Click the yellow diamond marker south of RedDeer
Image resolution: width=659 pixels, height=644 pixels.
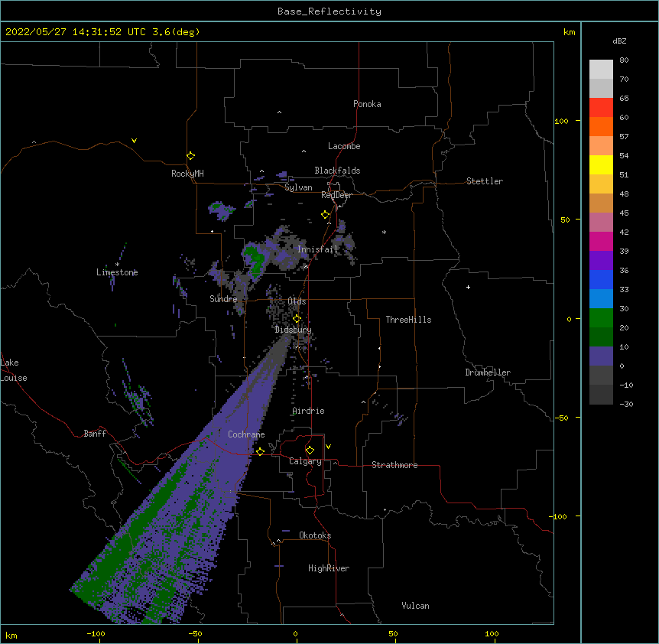pos(326,215)
